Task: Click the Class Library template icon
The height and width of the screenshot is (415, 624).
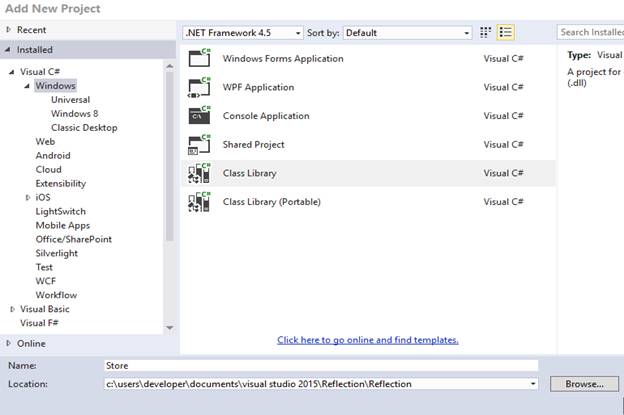Action: pos(199,173)
